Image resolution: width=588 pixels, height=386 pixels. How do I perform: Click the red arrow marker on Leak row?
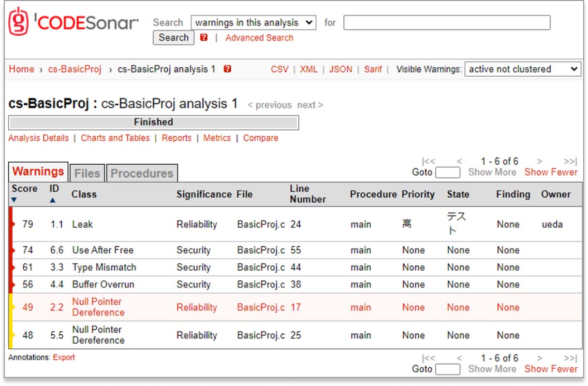tap(13, 224)
